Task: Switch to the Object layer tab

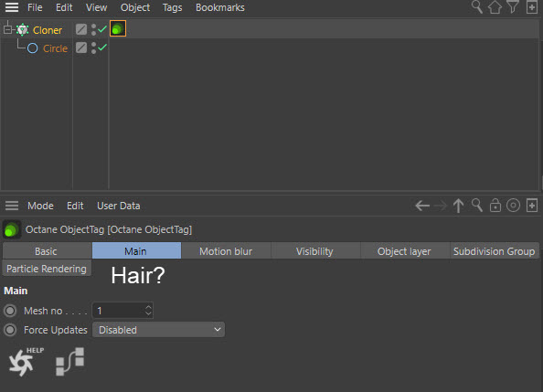Action: (405, 250)
